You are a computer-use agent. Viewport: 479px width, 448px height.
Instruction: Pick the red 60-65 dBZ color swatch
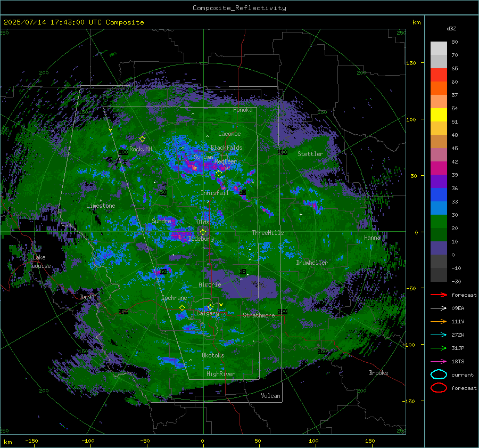439,75
